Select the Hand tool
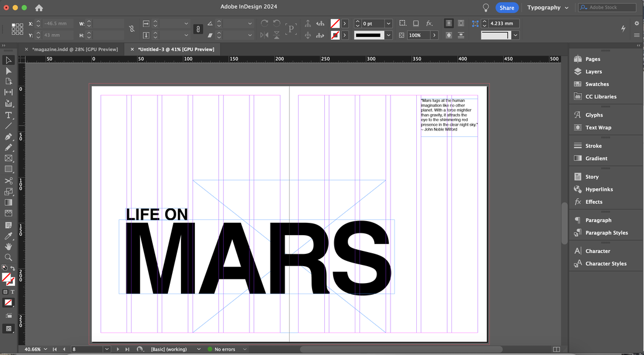 [8, 247]
